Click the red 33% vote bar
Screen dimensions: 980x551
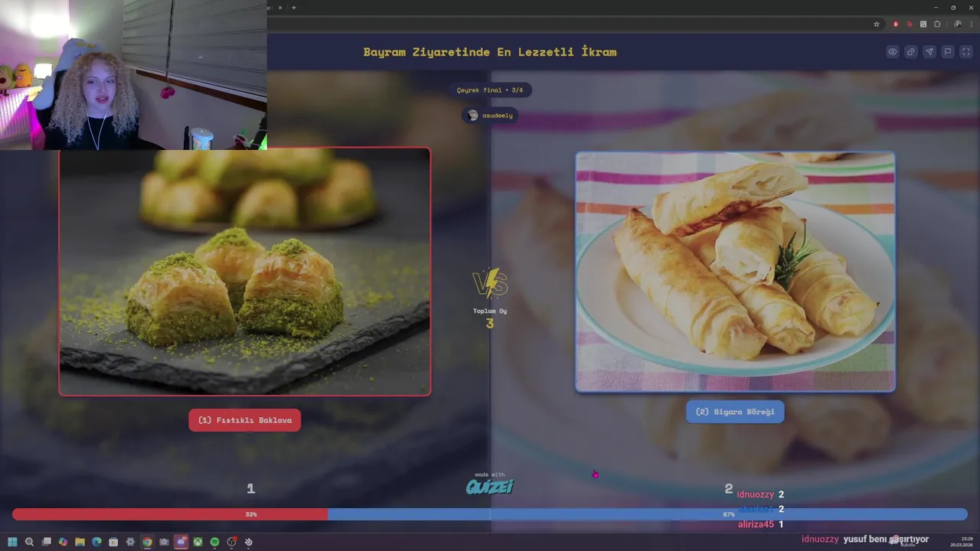(x=170, y=514)
